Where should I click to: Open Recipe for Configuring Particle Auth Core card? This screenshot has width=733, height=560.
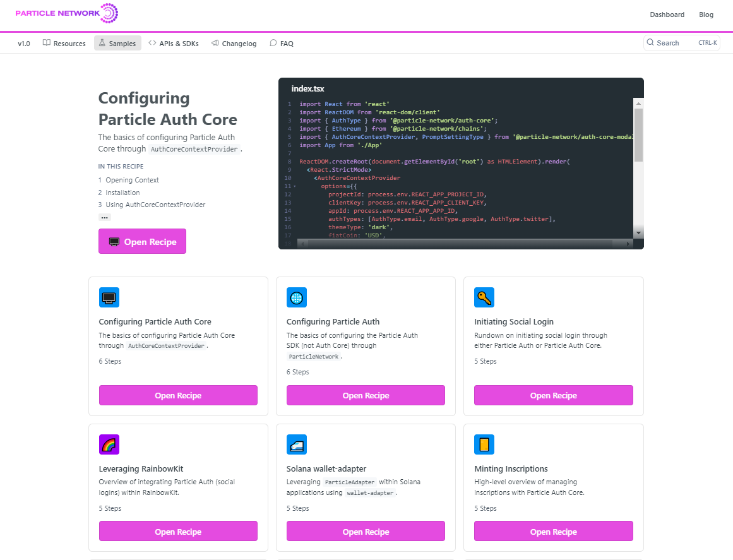pyautogui.click(x=178, y=395)
